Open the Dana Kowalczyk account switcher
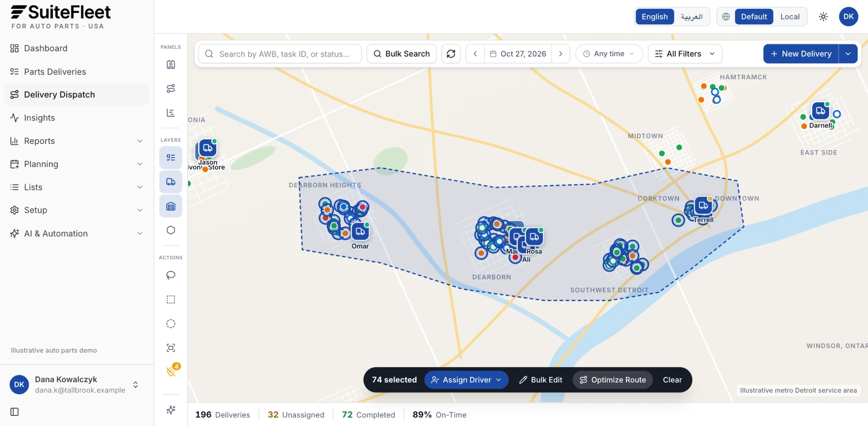This screenshot has height=426, width=868. [x=77, y=384]
